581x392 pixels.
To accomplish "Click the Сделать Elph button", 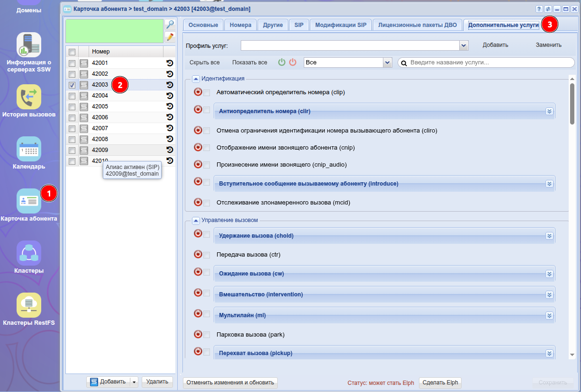I will pos(440,383).
